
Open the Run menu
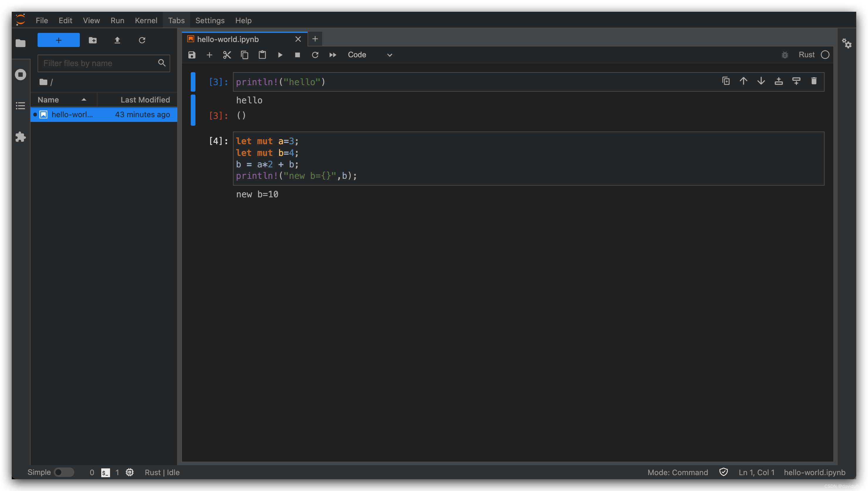pyautogui.click(x=117, y=20)
